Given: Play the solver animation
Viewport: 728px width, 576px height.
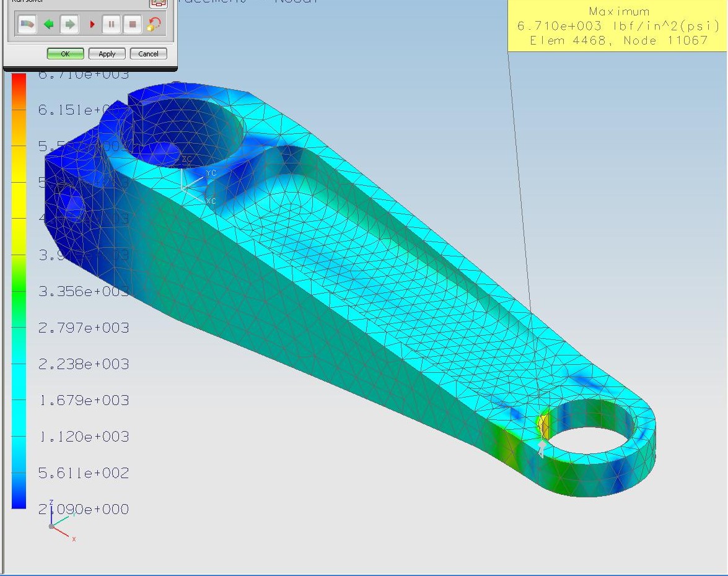Looking at the screenshot, I should (x=92, y=24).
